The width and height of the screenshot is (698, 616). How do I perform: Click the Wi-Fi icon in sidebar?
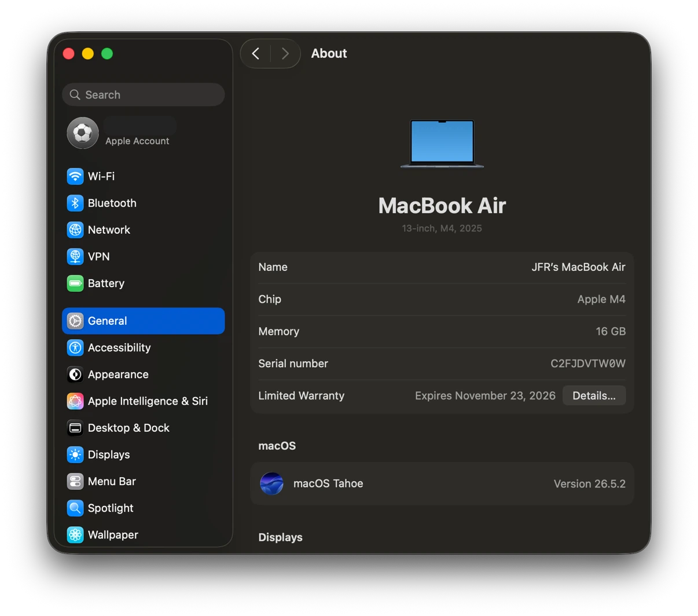point(75,176)
